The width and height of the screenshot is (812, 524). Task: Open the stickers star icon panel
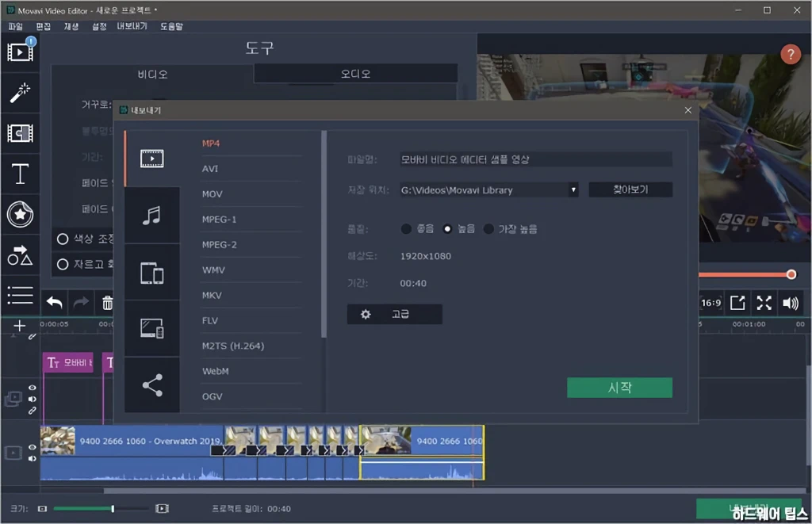coord(20,214)
